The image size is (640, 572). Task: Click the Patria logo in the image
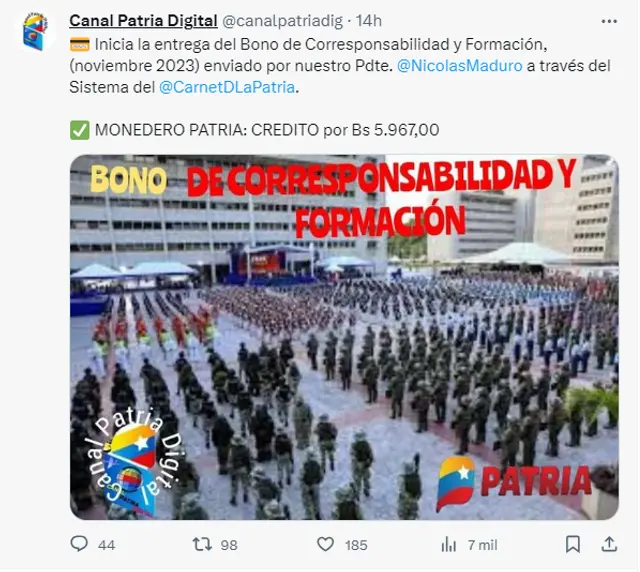pyautogui.click(x=514, y=483)
